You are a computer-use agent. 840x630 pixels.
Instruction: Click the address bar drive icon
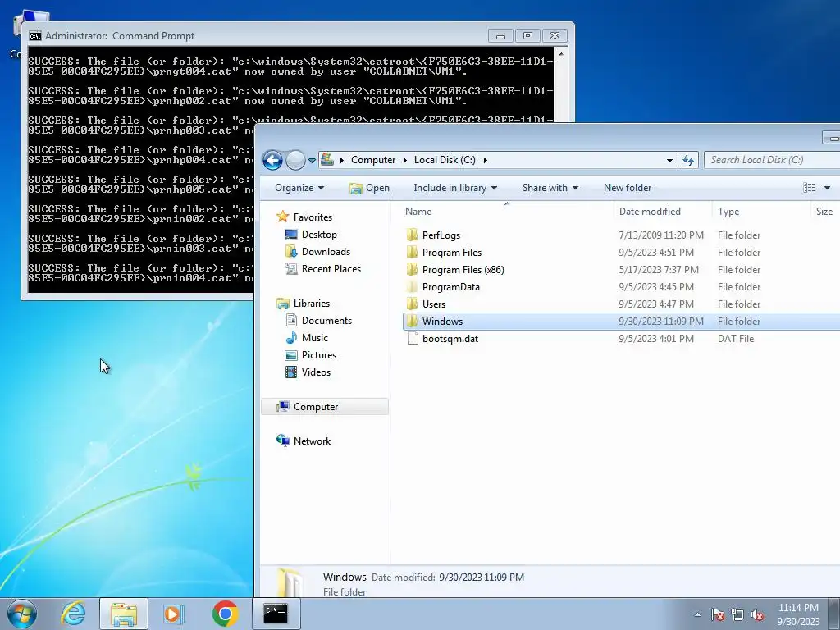click(327, 160)
